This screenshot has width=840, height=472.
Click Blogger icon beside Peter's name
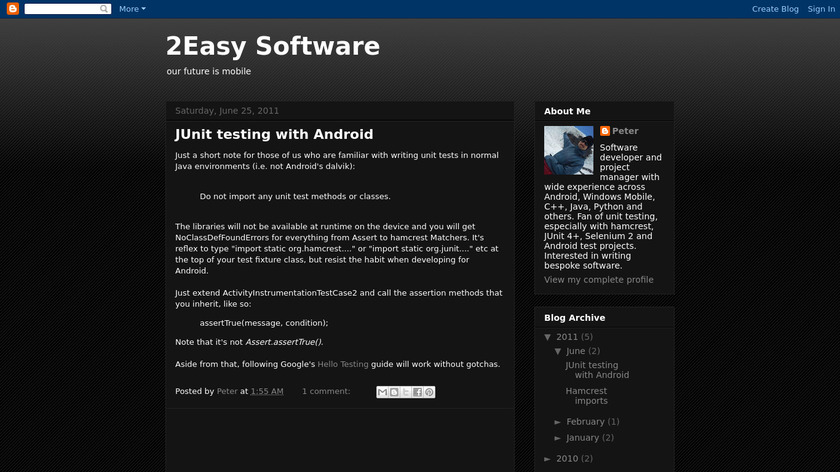tap(604, 131)
